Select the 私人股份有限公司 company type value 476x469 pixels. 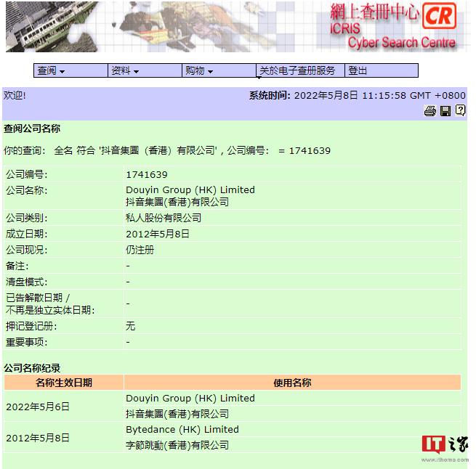click(x=164, y=218)
